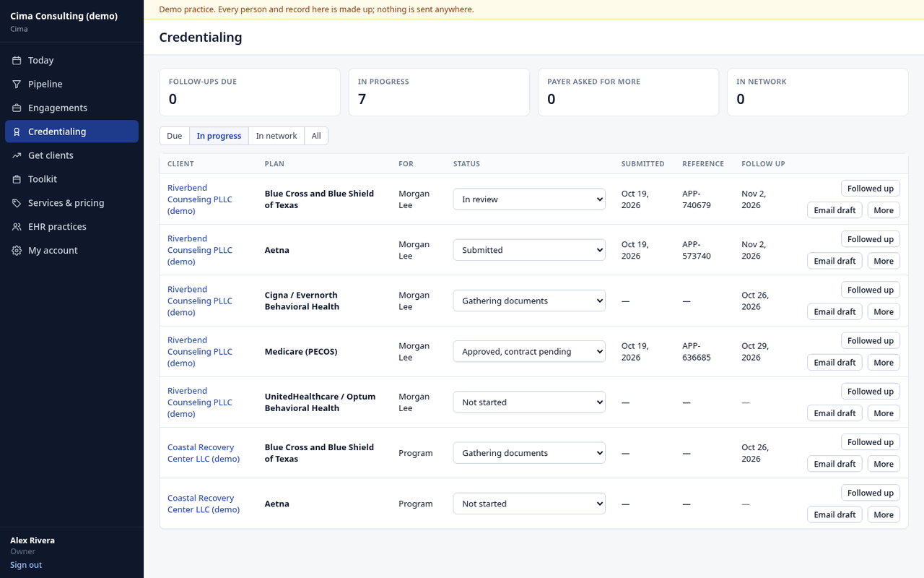This screenshot has height=578, width=924.
Task: Open Coastal Recovery Center link in Aetna row
Action: coord(204,504)
